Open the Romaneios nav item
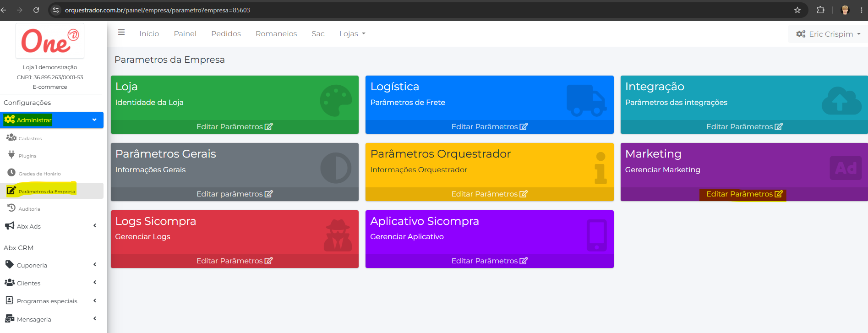The height and width of the screenshot is (333, 868). pos(276,34)
